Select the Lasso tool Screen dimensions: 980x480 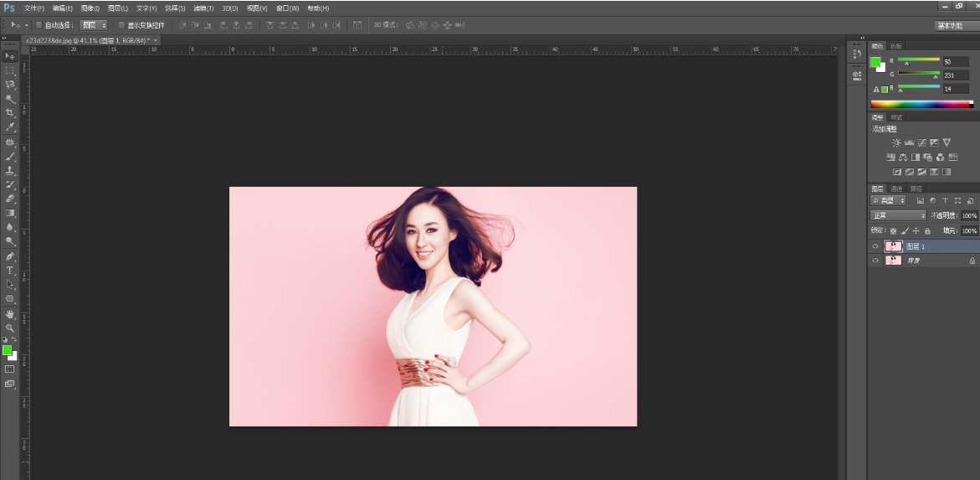(10, 85)
